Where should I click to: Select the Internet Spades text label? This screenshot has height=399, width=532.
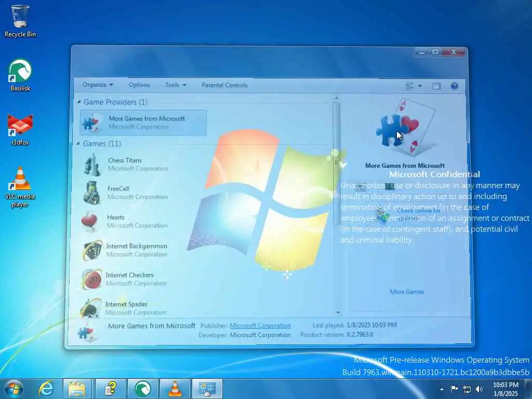pyautogui.click(x=126, y=304)
